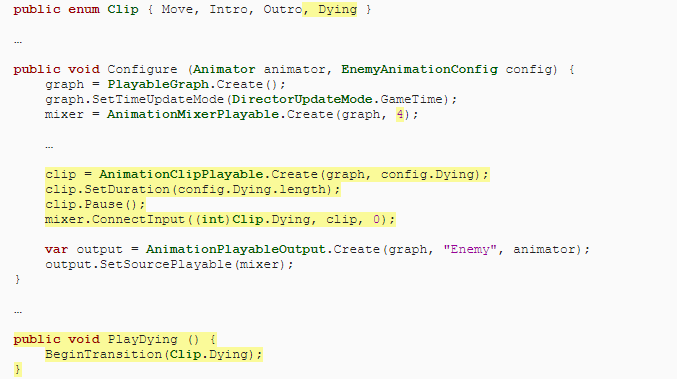Click 'clip = AnimationClipPlayable.Create' line
The image size is (677, 379).
267,174
